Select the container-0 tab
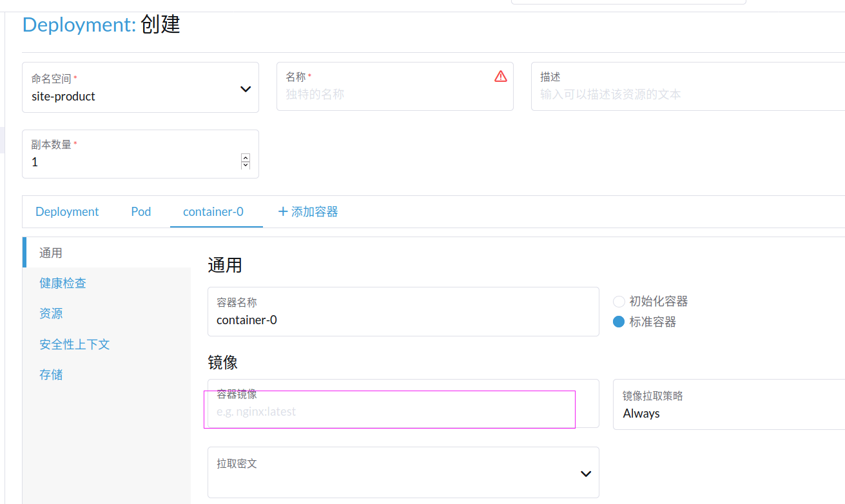This screenshot has width=845, height=504. coord(213,211)
